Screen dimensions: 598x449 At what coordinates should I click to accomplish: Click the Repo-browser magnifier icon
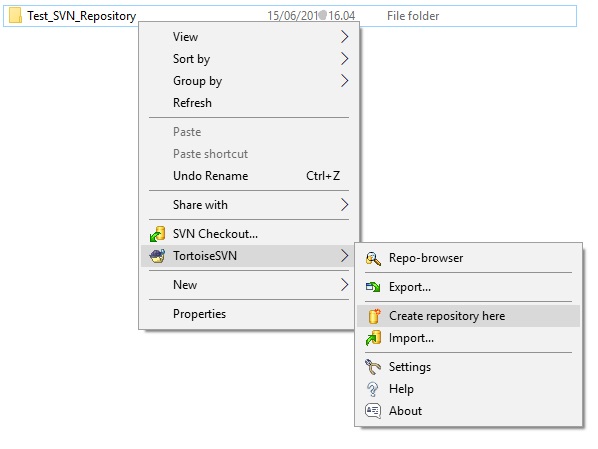click(x=373, y=258)
